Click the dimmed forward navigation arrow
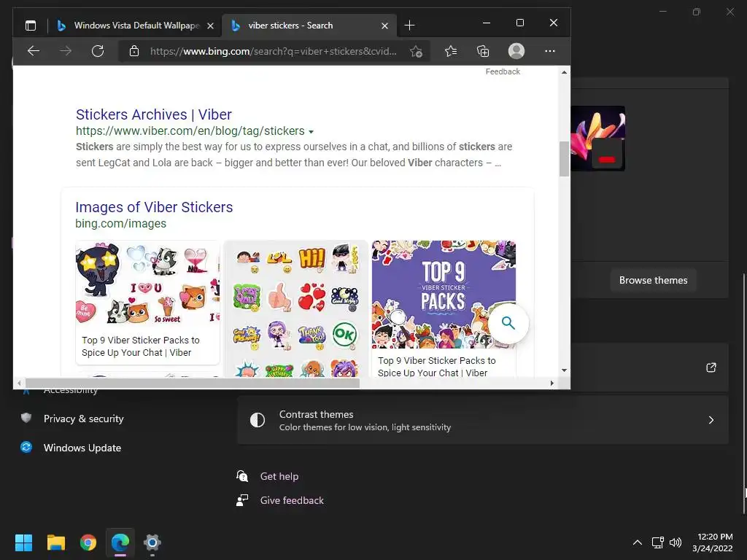Viewport: 747px width, 560px height. pos(66,51)
